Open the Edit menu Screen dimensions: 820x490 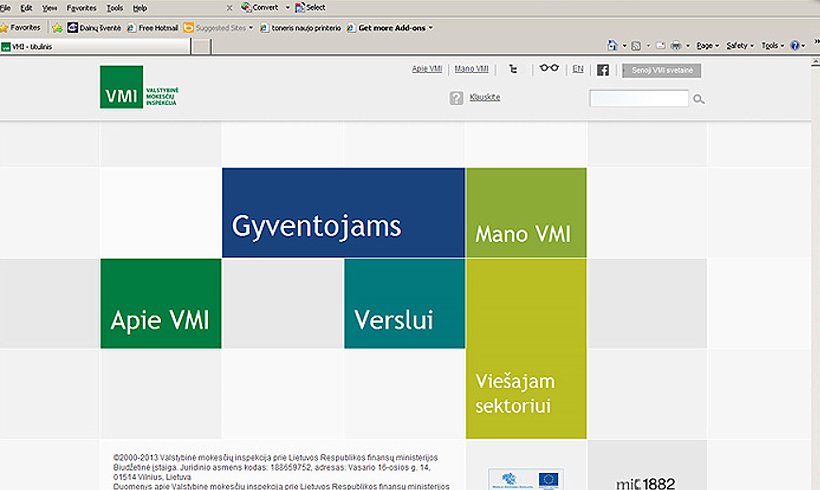[26, 8]
